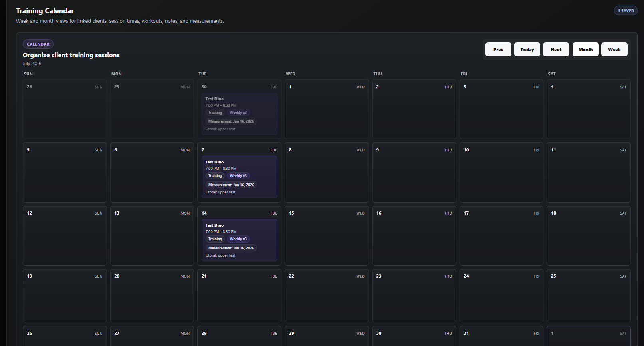Select the Friday July 24 cell

click(x=501, y=296)
